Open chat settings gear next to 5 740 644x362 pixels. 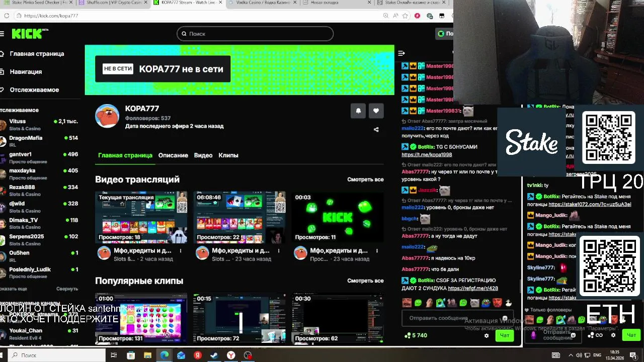click(x=487, y=335)
